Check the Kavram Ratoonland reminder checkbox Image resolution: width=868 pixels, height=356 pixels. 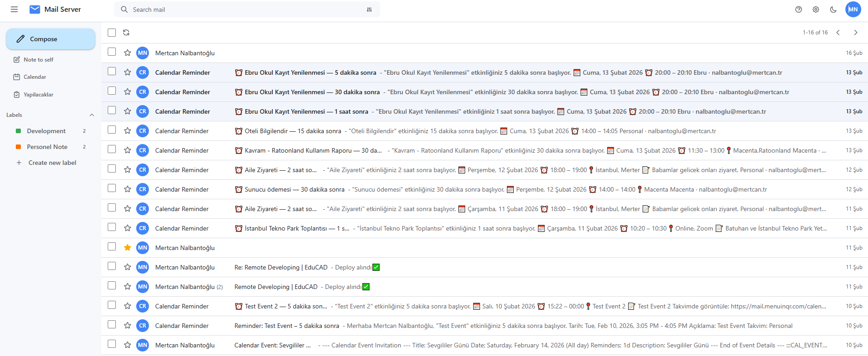pos(112,149)
